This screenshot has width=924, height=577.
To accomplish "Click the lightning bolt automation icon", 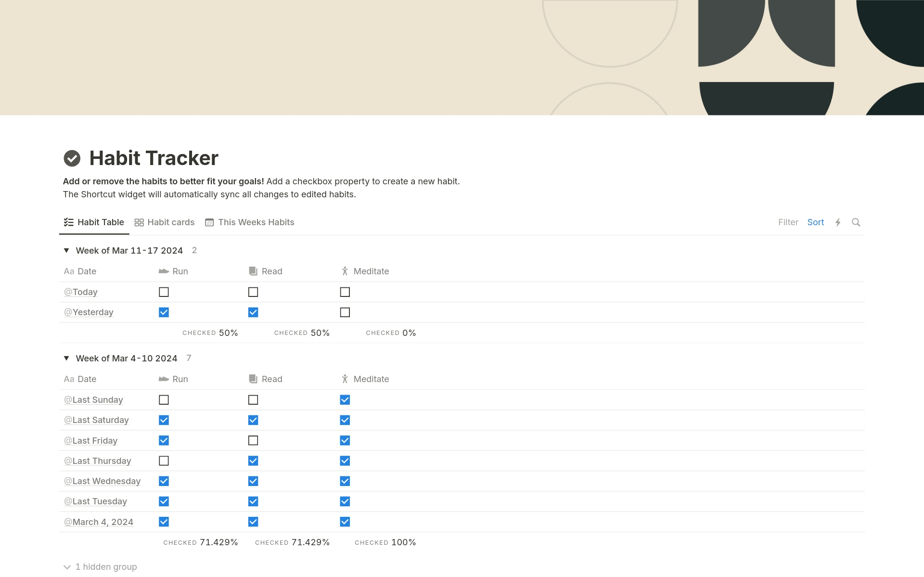I will 837,222.
